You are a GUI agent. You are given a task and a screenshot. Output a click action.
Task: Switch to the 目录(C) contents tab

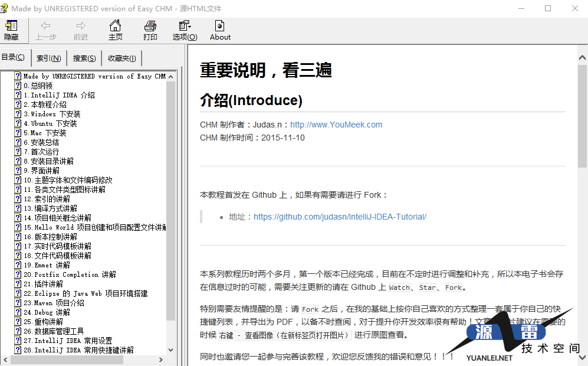13,57
